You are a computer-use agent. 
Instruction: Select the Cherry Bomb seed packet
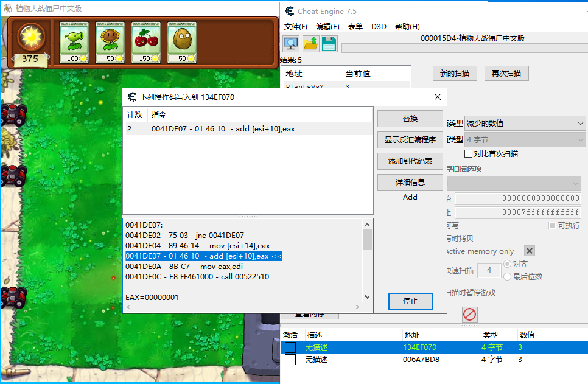tap(146, 42)
